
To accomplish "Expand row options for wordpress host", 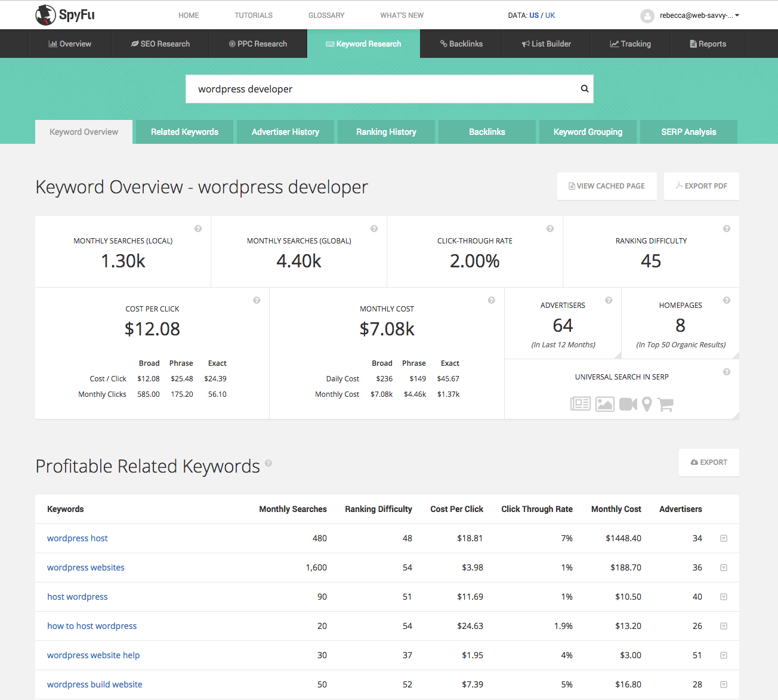I will 723,538.
